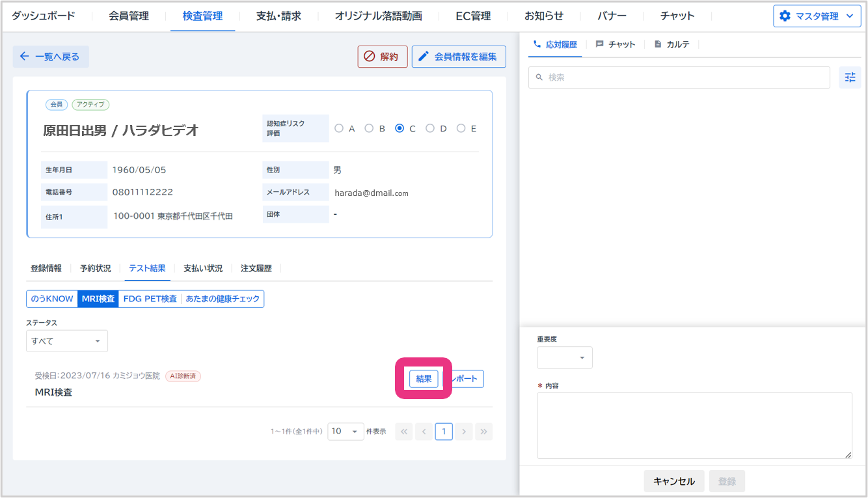
Task: Open the 会員管理 menu item
Action: coord(129,16)
